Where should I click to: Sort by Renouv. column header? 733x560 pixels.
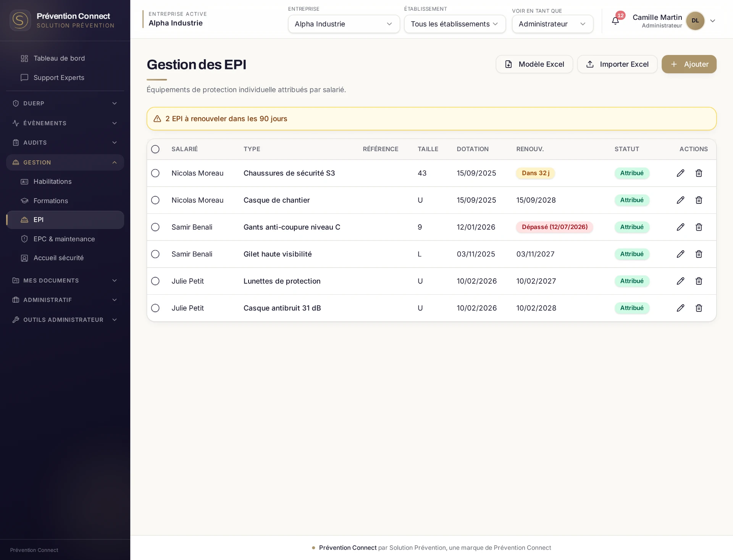point(530,149)
